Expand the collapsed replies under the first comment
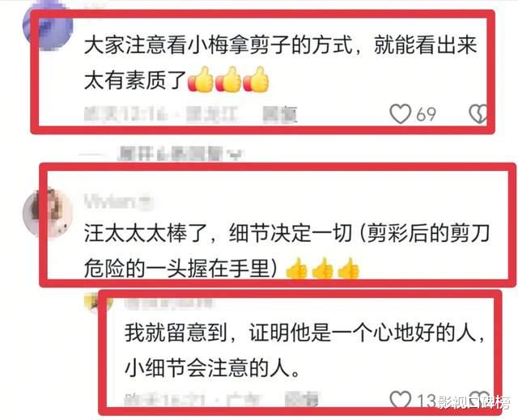 (180, 154)
